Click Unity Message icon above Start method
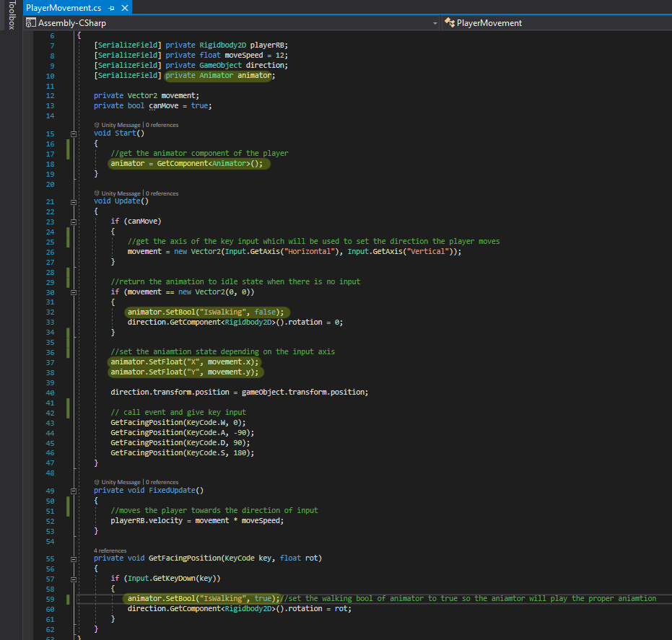 click(x=97, y=125)
